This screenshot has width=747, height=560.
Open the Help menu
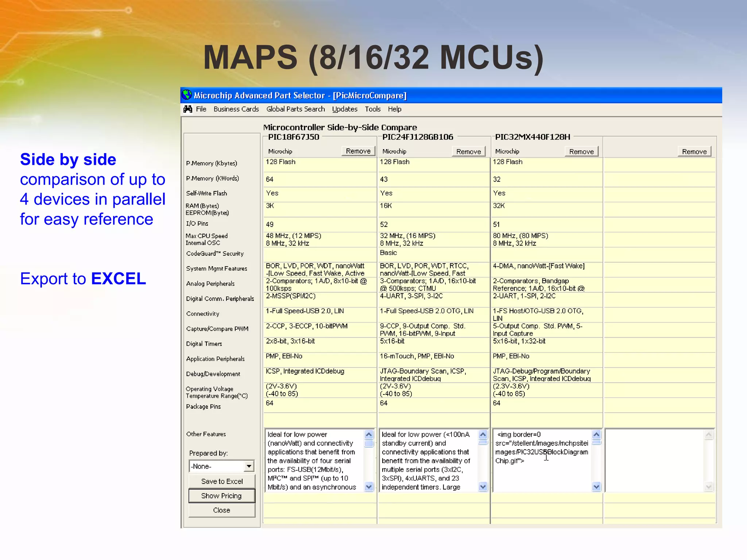click(395, 109)
